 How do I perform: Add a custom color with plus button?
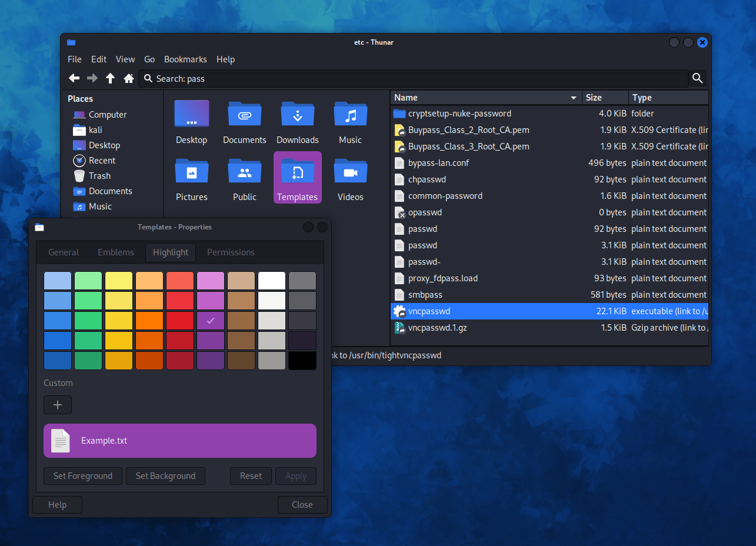click(x=58, y=405)
